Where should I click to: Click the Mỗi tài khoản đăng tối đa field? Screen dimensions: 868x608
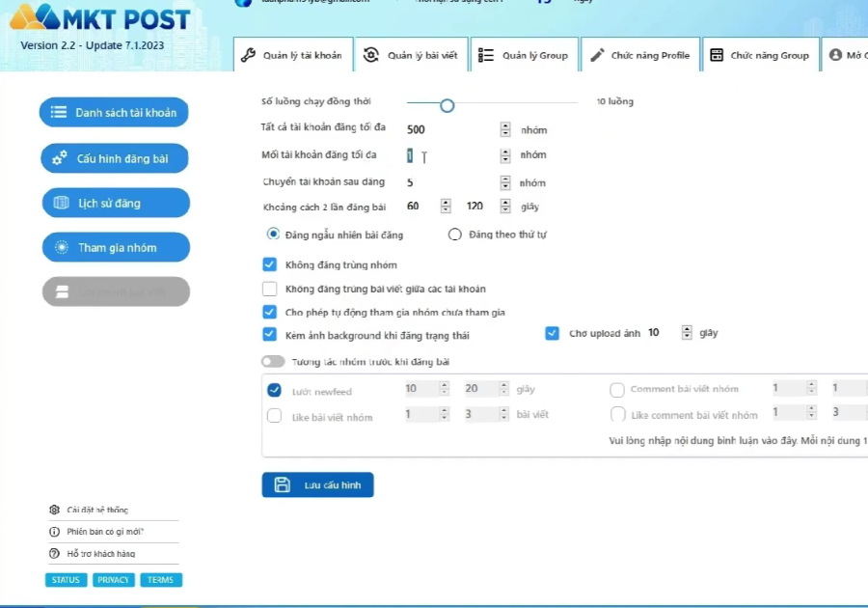pyautogui.click(x=452, y=155)
